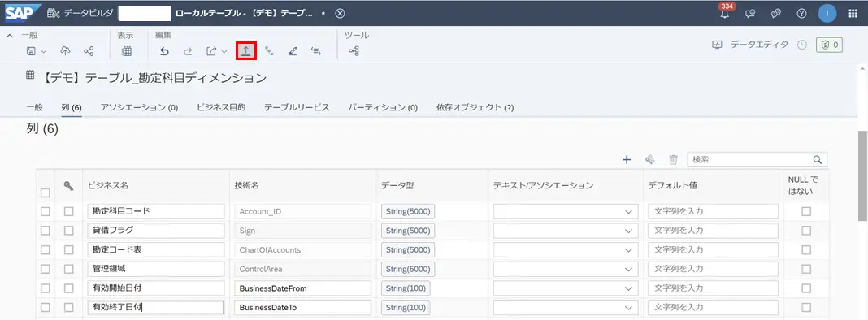Viewport: 868px width, 320px height.
Task: Click the link icon in top header
Action: [x=776, y=13]
